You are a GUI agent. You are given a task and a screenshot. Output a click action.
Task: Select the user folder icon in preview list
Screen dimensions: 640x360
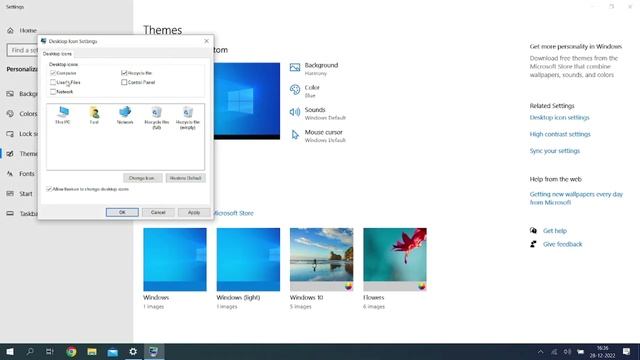point(94,112)
